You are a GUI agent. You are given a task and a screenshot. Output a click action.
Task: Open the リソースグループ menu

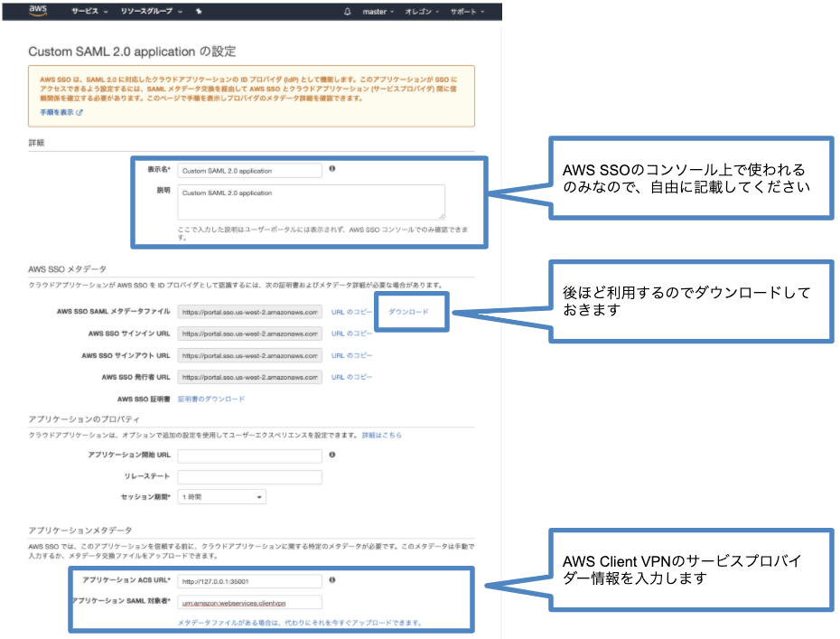(151, 11)
